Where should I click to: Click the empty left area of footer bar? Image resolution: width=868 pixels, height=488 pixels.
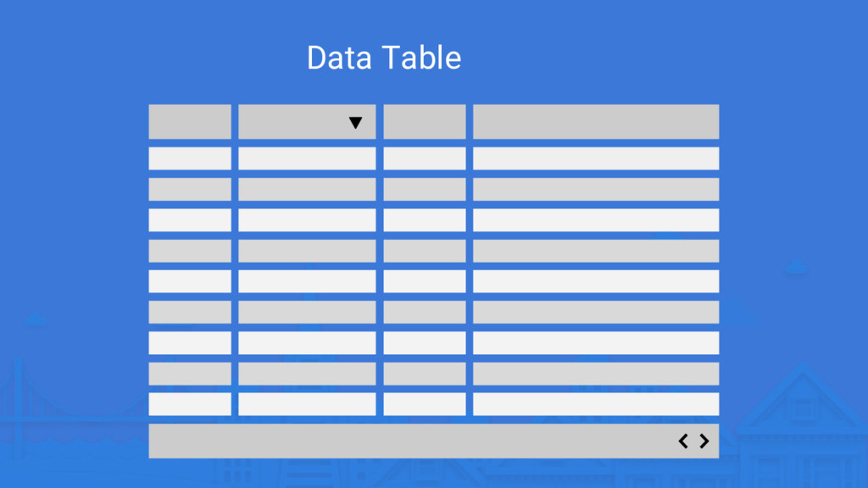pyautogui.click(x=339, y=441)
